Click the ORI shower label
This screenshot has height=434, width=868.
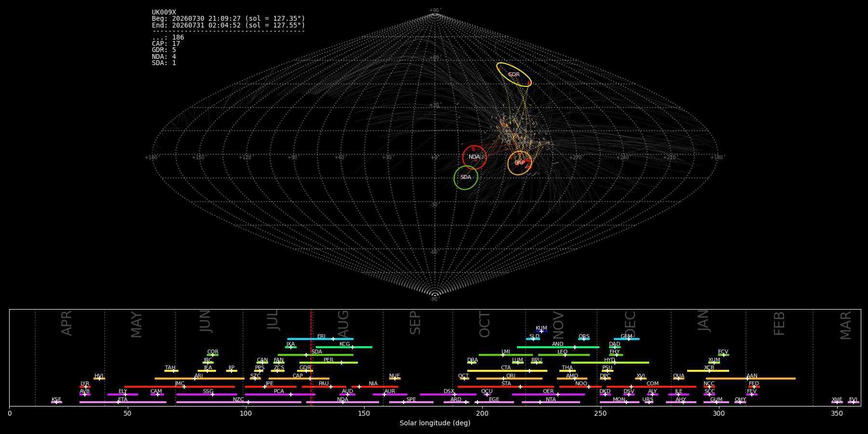511,376
